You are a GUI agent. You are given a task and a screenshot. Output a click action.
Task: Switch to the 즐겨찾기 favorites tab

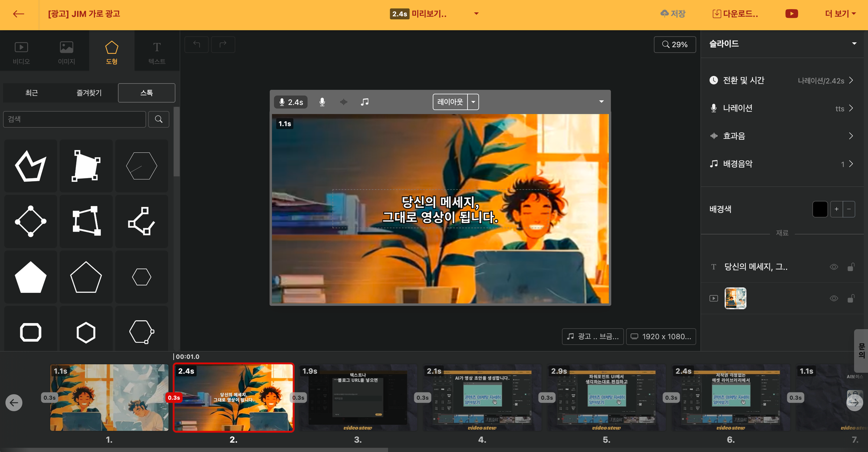click(x=89, y=93)
